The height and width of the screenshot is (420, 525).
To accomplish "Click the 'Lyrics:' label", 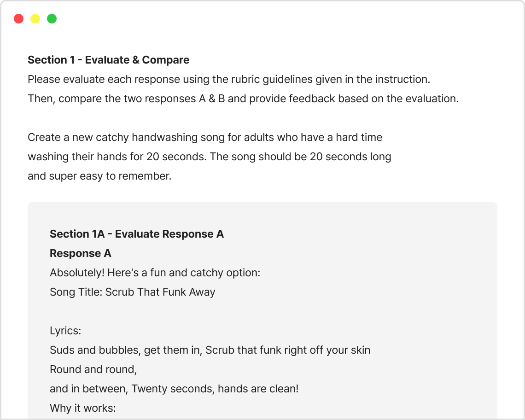I will [x=65, y=331].
